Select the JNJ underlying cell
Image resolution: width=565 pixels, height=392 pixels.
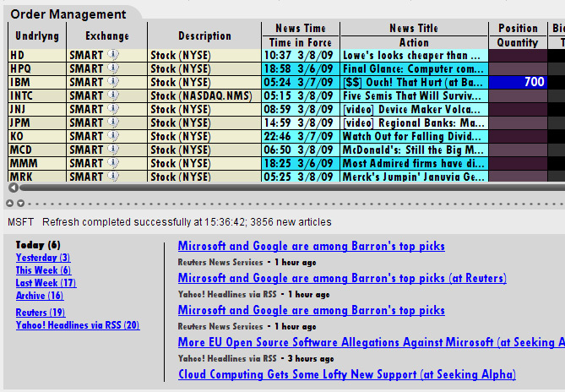[37, 109]
